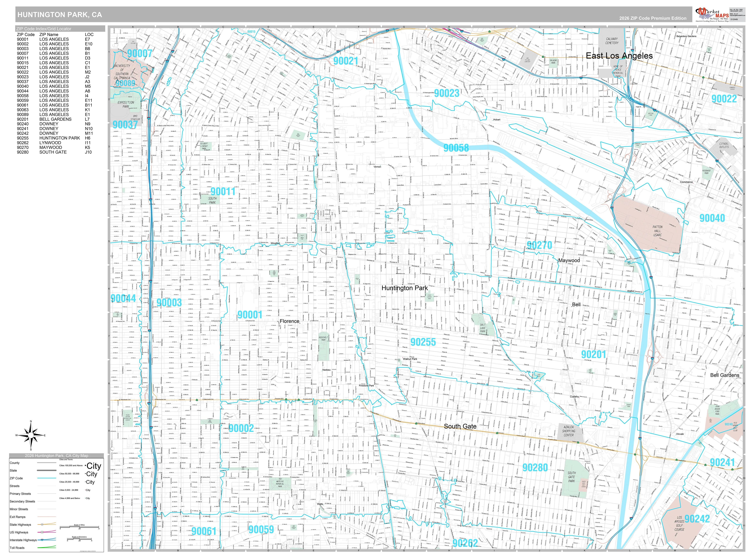The image size is (756, 559).
Task: Click the 90262 ZIP label on the map
Action: coord(465,543)
